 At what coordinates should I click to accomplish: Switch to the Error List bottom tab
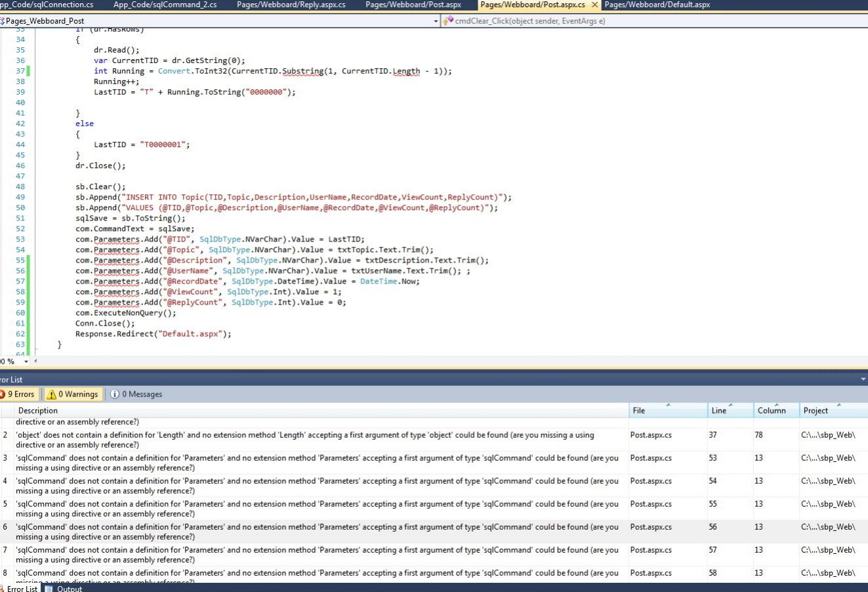click(20, 588)
